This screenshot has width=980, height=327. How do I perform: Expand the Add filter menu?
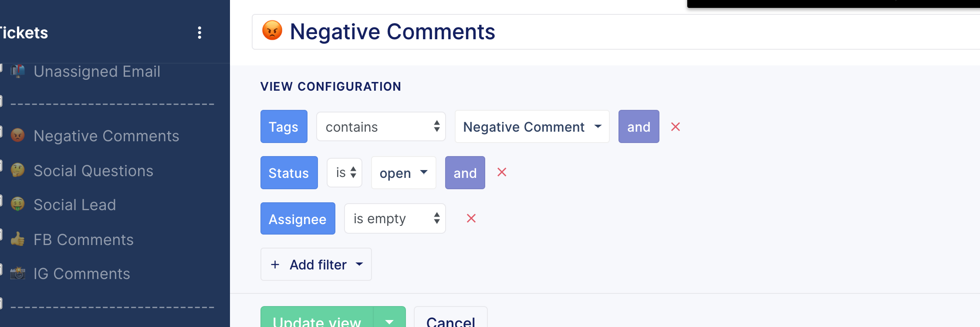click(x=316, y=264)
